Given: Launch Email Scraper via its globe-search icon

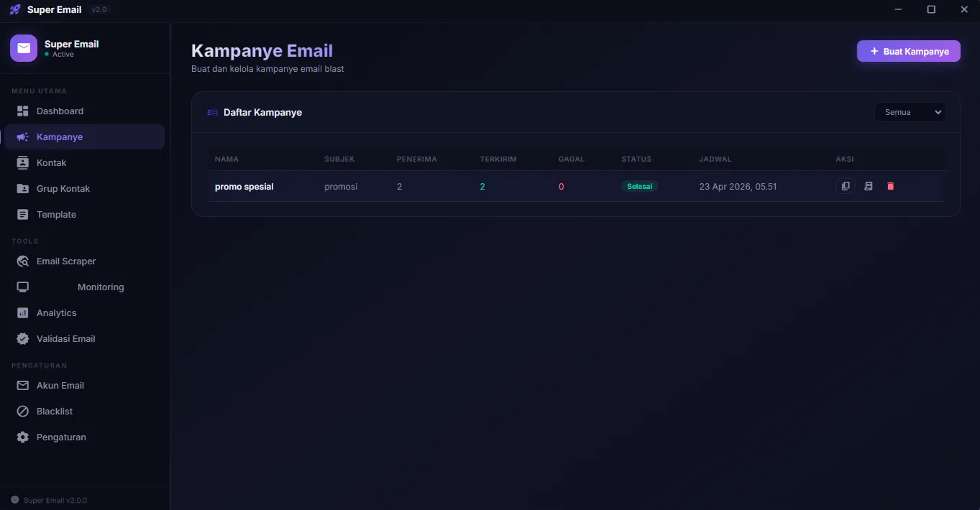Looking at the screenshot, I should click(x=22, y=261).
